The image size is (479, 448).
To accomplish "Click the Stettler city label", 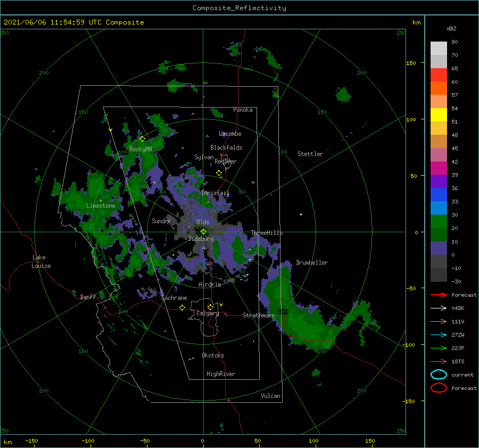I will click(x=310, y=154).
